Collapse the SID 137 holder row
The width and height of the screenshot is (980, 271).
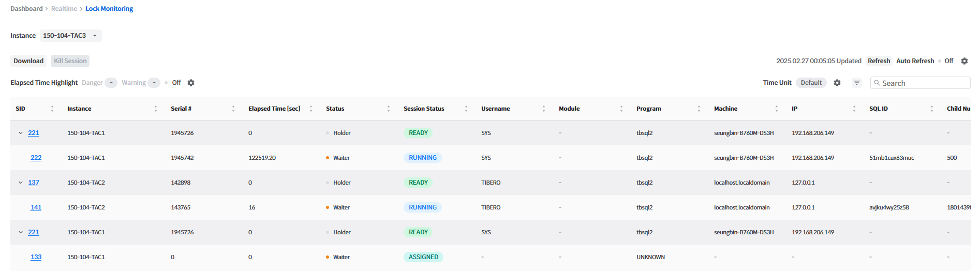click(x=21, y=183)
